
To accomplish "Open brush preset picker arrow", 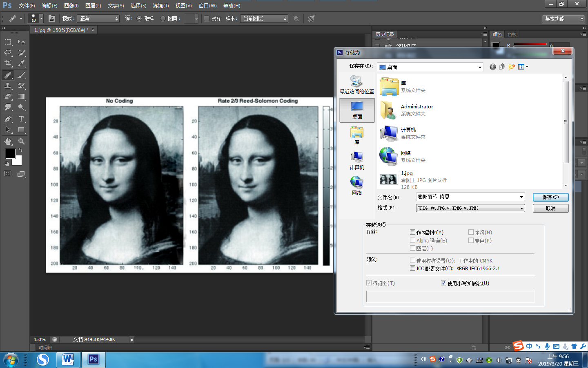I will (x=41, y=18).
